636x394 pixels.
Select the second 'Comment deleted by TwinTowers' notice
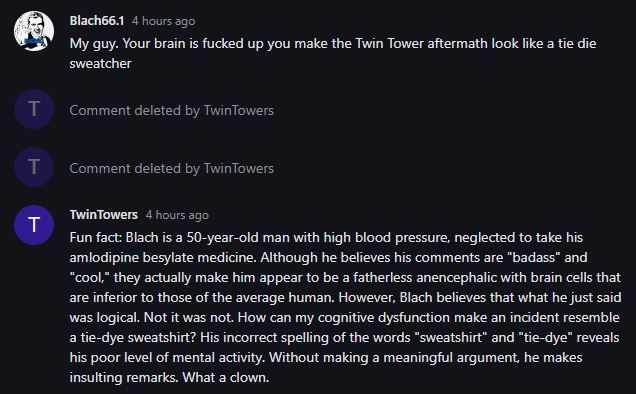pos(172,168)
